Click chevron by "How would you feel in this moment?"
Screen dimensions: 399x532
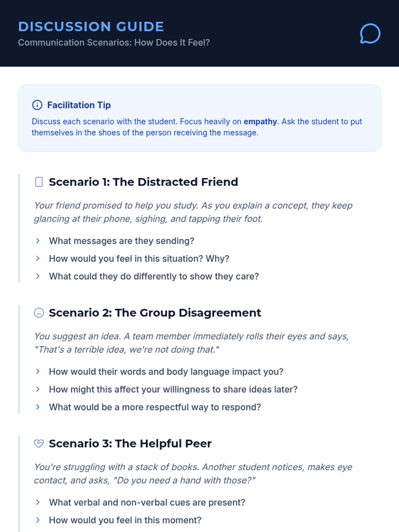click(x=38, y=520)
